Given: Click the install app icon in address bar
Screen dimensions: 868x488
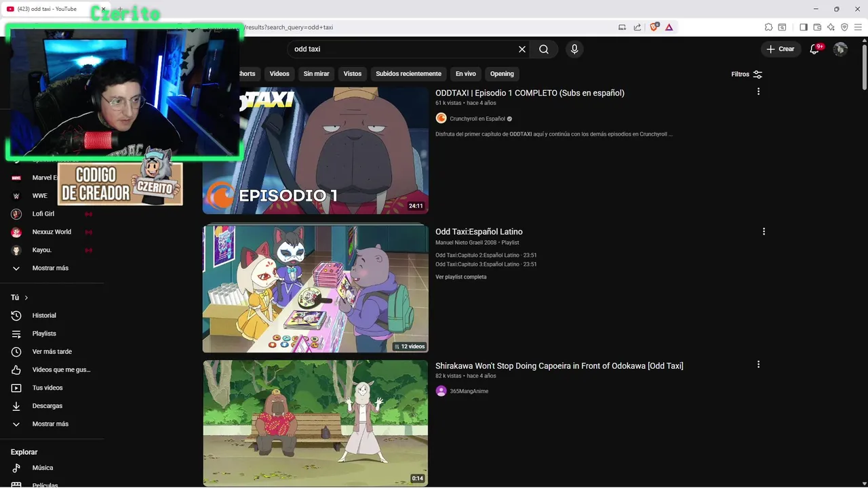Looking at the screenshot, I should point(622,27).
